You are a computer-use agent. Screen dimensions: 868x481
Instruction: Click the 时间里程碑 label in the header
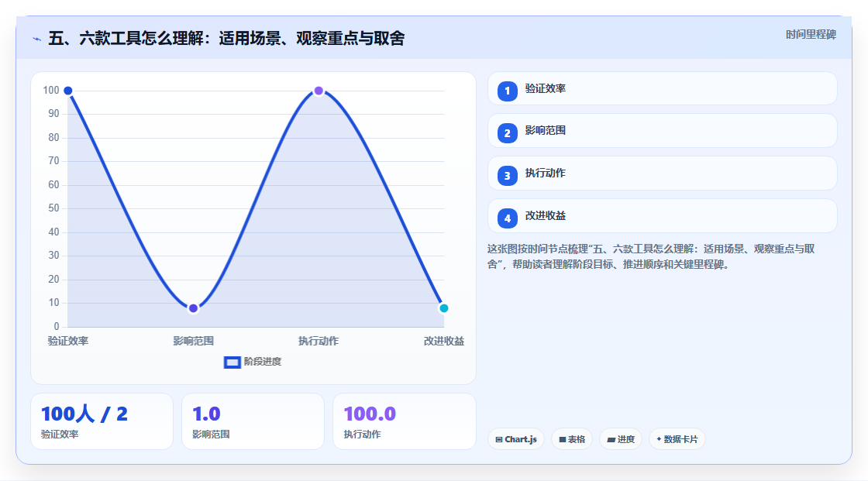(x=811, y=34)
